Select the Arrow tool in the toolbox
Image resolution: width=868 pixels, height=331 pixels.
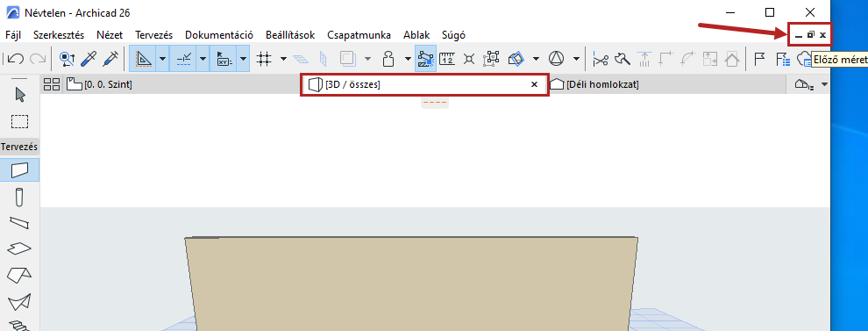[x=20, y=95]
